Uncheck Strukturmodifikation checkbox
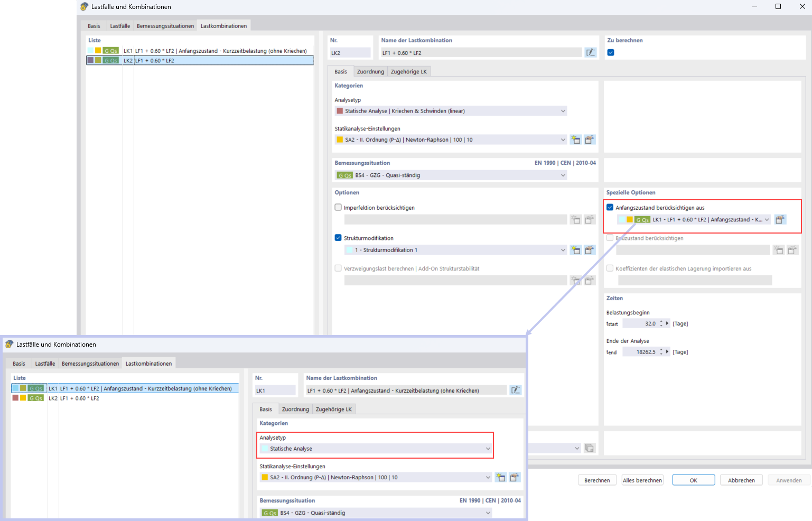The height and width of the screenshot is (521, 812). coord(338,238)
